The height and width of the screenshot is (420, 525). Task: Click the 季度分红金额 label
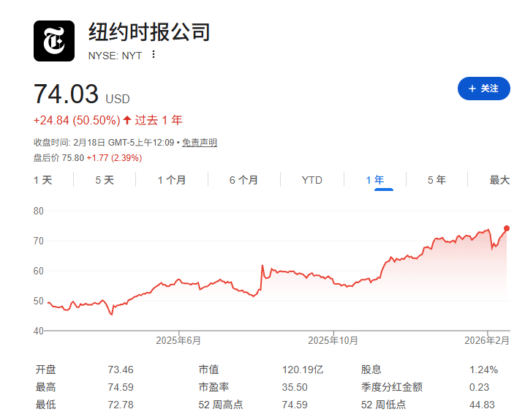[x=392, y=387]
